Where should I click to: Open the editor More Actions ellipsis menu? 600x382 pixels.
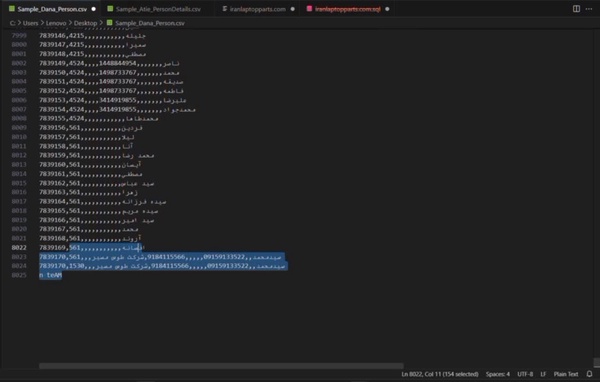click(x=589, y=9)
